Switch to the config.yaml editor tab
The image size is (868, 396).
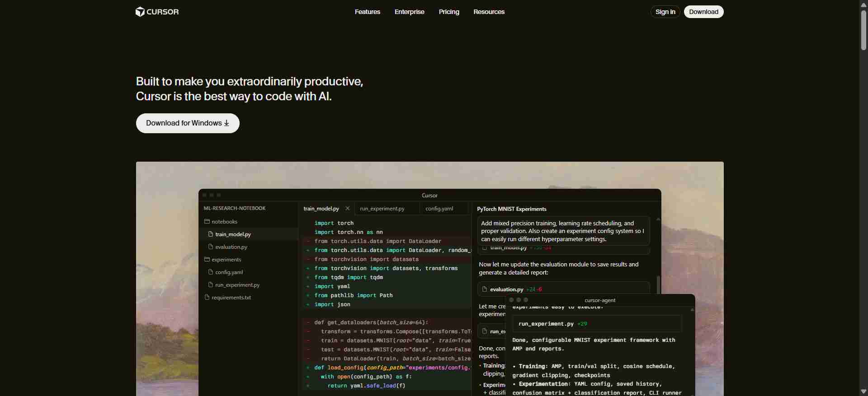[439, 209]
